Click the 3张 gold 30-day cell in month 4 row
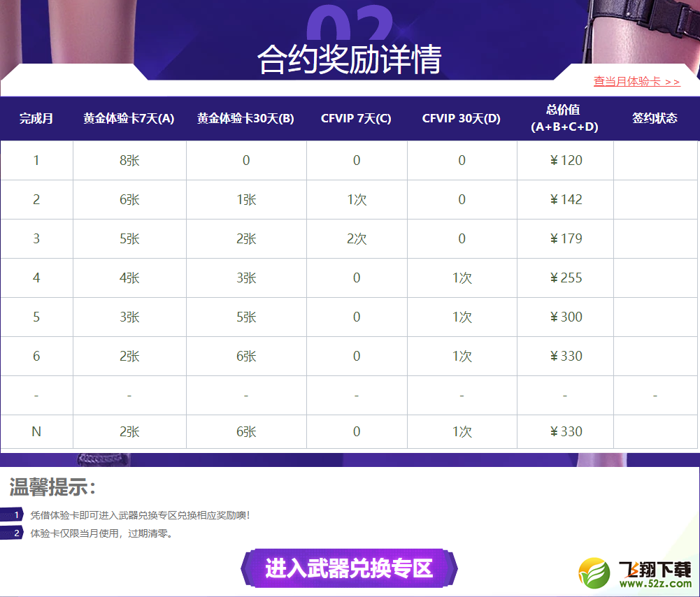The width and height of the screenshot is (700, 597). coord(246,278)
